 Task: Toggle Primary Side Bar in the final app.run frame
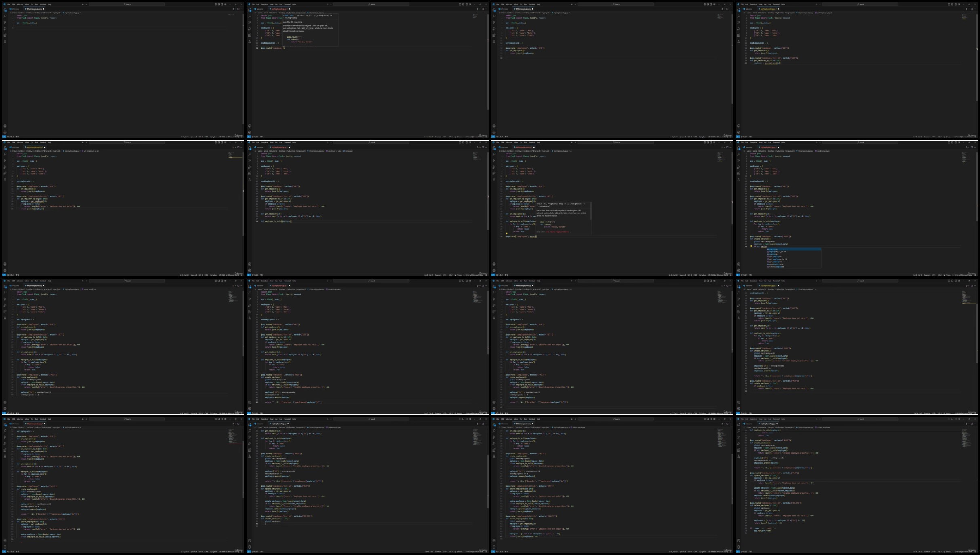coord(949,419)
